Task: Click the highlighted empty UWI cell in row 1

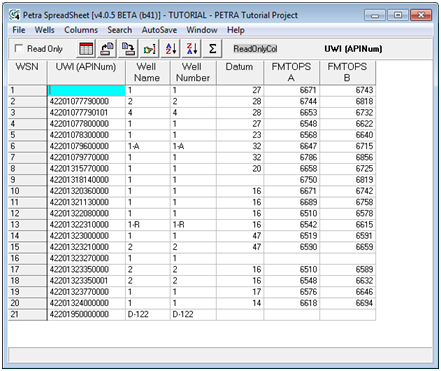Action: [x=86, y=90]
